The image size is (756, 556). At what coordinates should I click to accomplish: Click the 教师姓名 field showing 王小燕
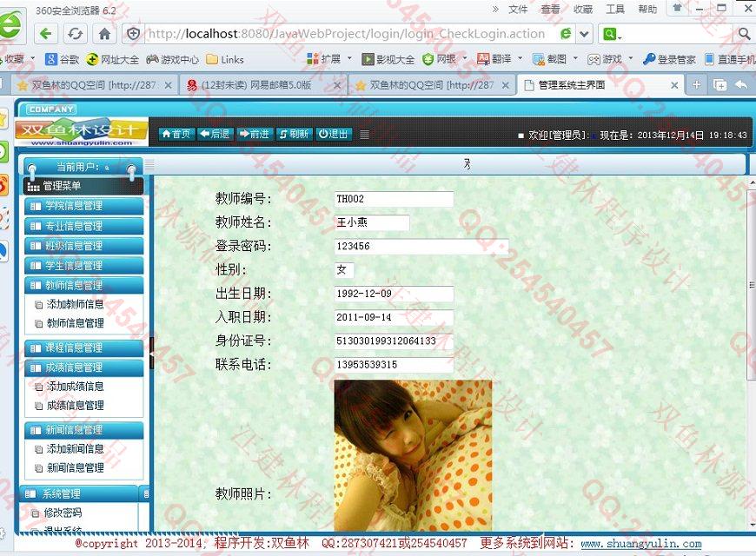tap(372, 222)
